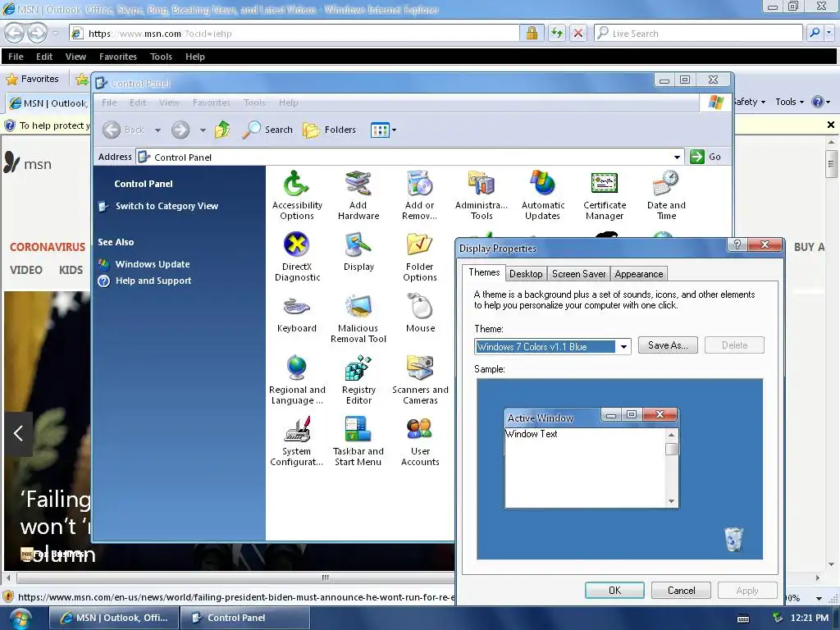This screenshot has width=840, height=630.
Task: Click the Live Search magnifier button
Action: point(815,33)
